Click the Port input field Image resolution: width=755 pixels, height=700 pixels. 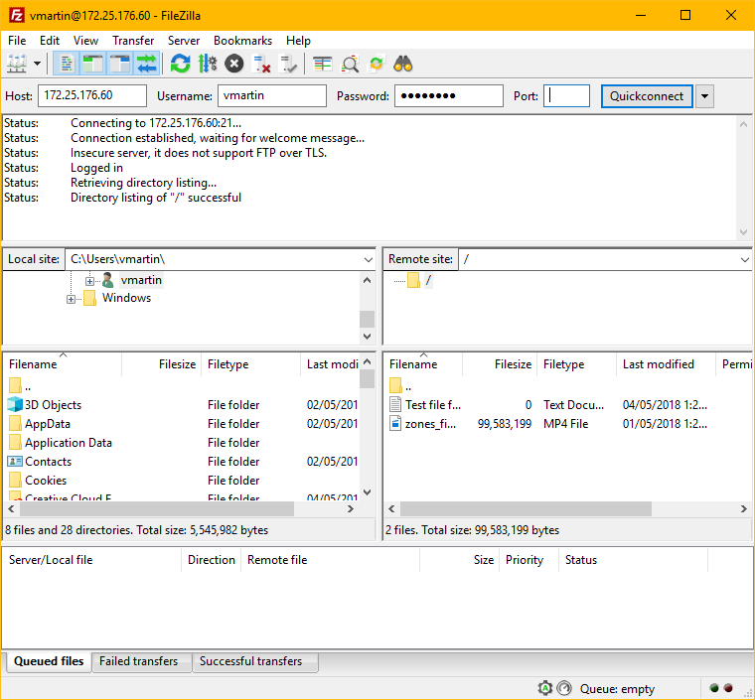pos(567,96)
